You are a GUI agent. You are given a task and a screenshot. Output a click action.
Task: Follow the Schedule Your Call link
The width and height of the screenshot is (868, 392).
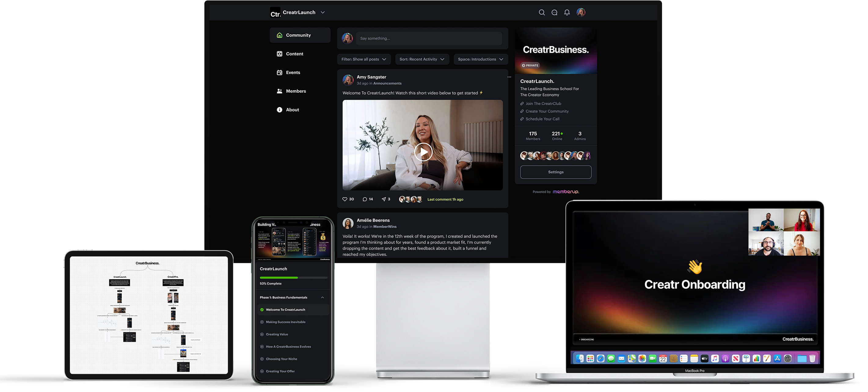542,119
